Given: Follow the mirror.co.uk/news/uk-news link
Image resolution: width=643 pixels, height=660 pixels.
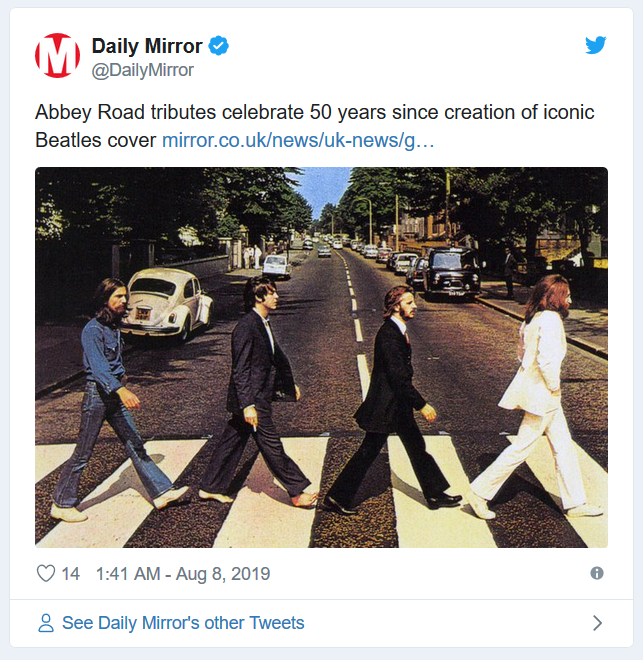Looking at the screenshot, I should pos(298,140).
